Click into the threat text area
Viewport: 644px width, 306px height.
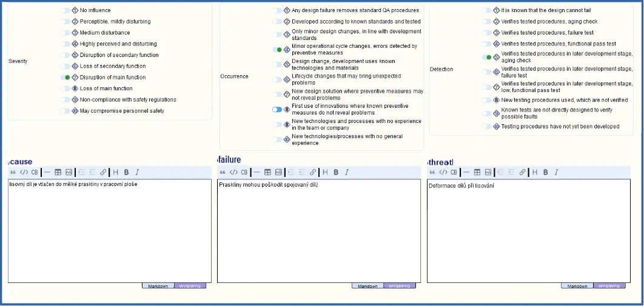tap(529, 231)
